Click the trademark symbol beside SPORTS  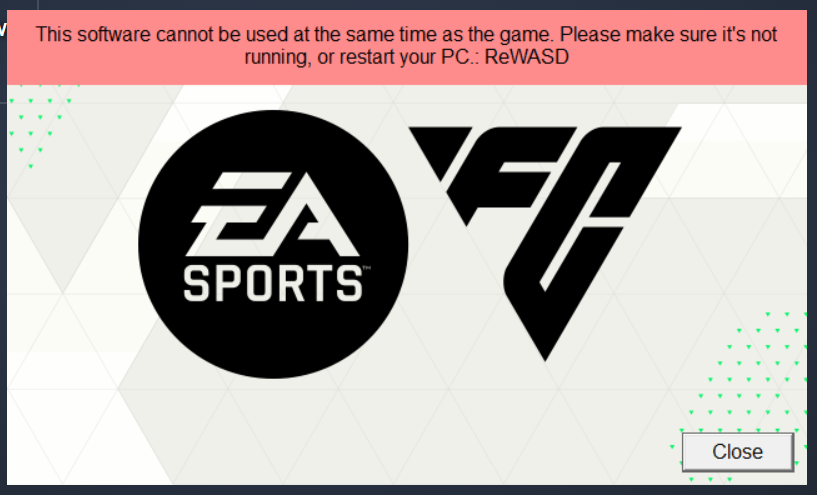click(x=367, y=268)
